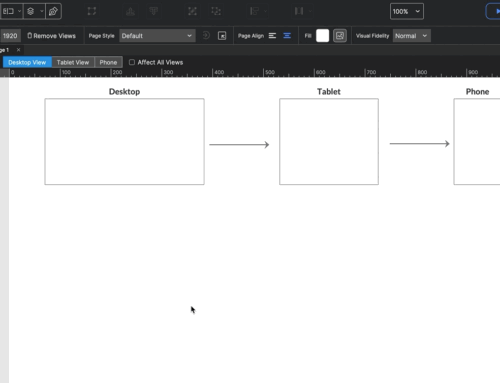Open the Fill color swatch
500x383 pixels.
(x=322, y=36)
